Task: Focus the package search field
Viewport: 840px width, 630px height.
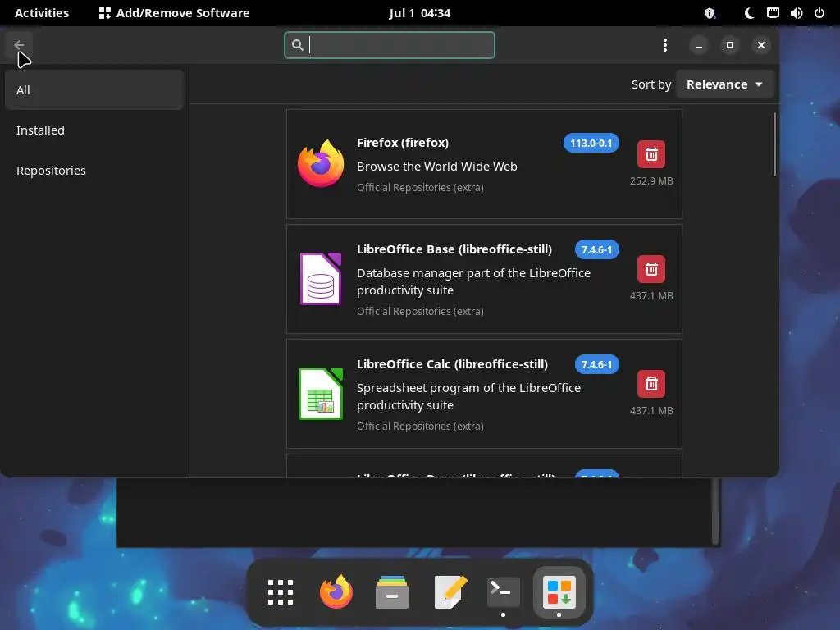Action: (390, 45)
